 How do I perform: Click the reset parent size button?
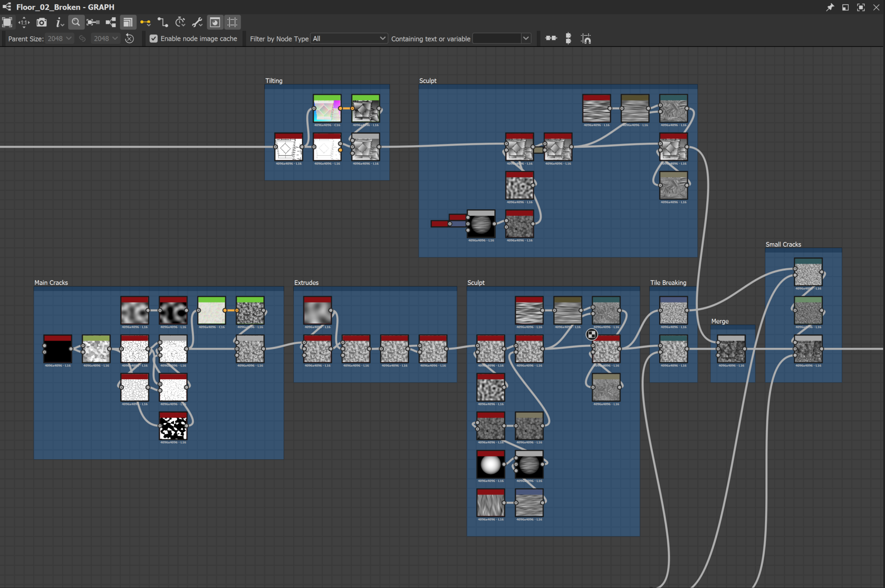point(129,38)
